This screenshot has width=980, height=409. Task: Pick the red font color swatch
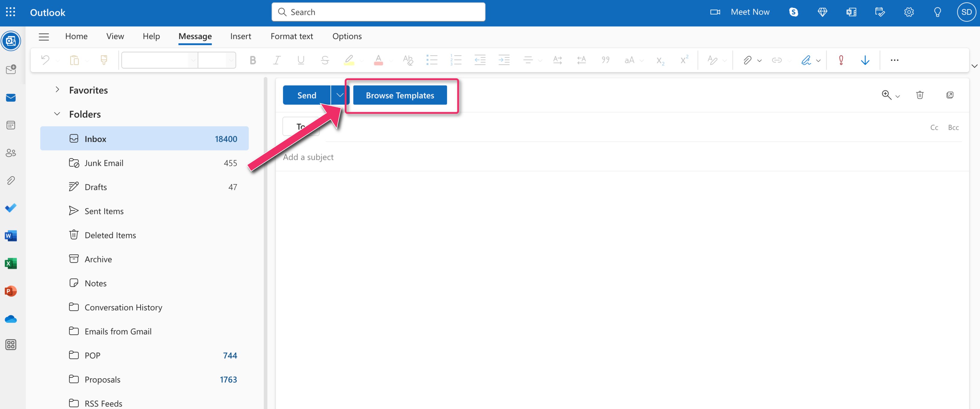point(378,60)
